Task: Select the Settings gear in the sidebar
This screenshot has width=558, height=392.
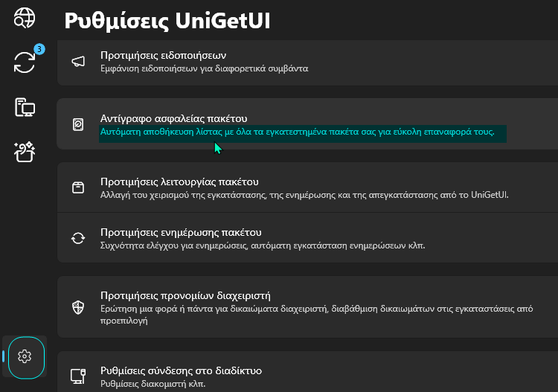Action: (25, 356)
